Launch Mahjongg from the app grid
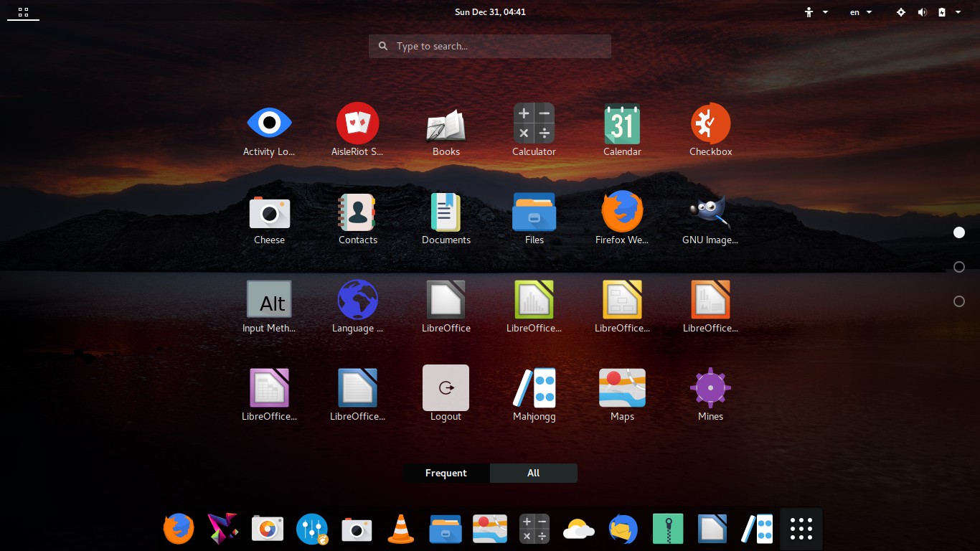 click(x=534, y=387)
